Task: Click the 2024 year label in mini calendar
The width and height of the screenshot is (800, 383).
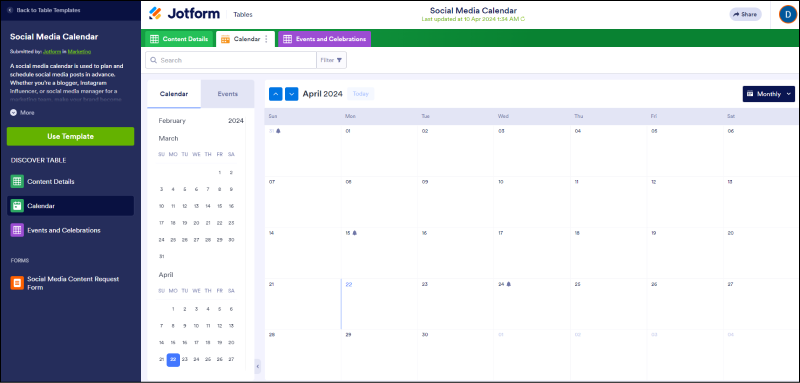Action: 236,121
